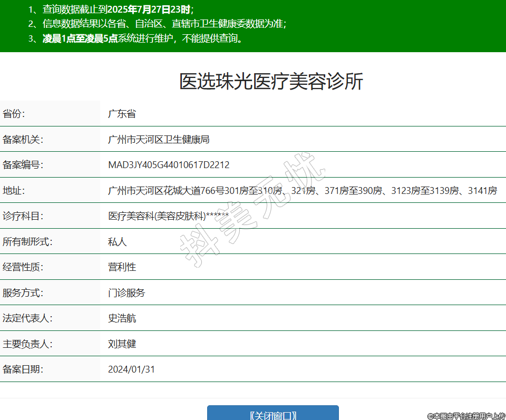Click the notice about 卫生健康委 data source
Image resolution: width=506 pixels, height=420 pixels.
tap(157, 24)
